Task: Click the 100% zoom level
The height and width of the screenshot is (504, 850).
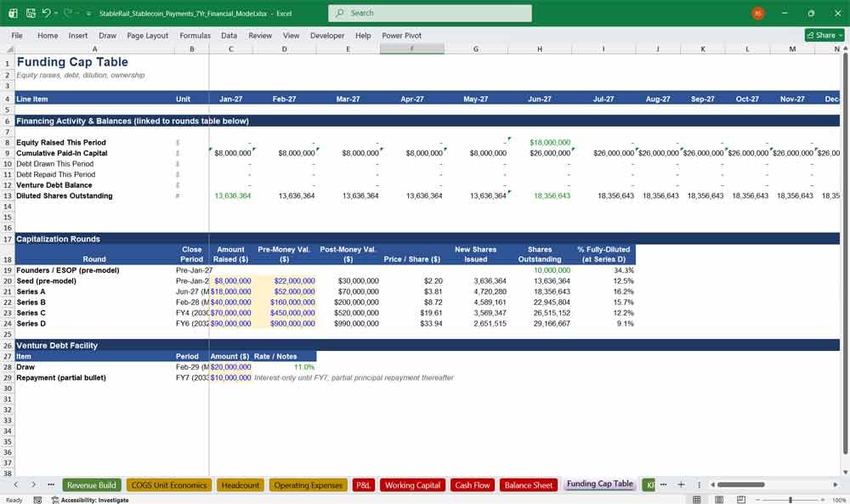Action: click(x=839, y=500)
